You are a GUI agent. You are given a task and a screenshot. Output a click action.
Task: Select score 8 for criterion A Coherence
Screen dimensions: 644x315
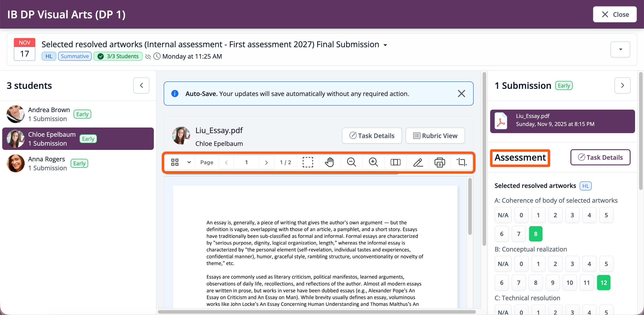tap(536, 234)
